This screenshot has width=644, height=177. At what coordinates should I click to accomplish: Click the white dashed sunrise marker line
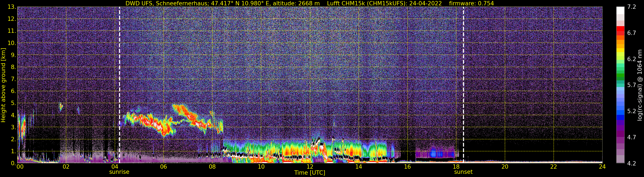point(119,85)
